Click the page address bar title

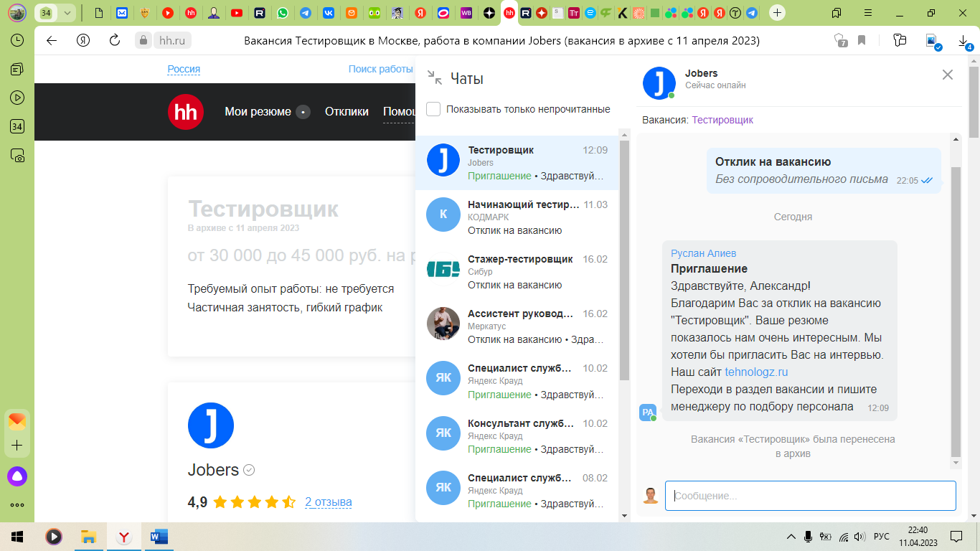coord(502,41)
